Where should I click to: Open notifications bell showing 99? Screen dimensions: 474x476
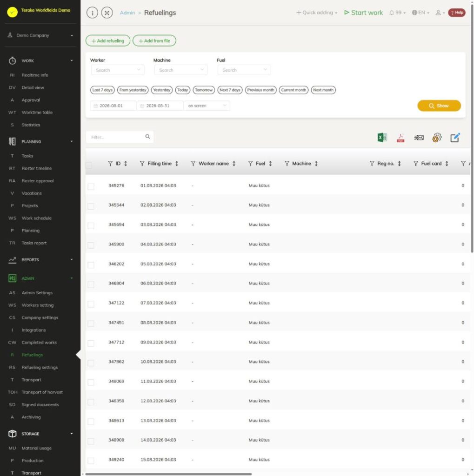click(397, 13)
